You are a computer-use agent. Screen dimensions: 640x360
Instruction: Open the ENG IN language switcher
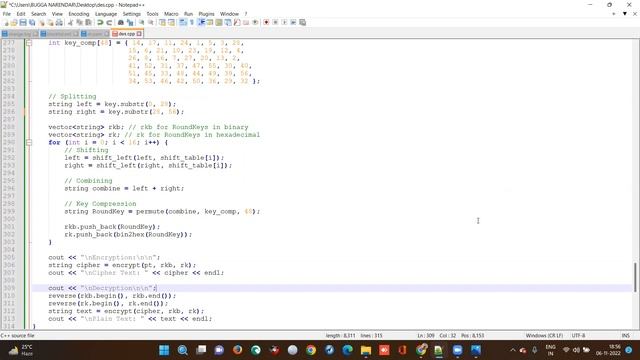(550, 350)
